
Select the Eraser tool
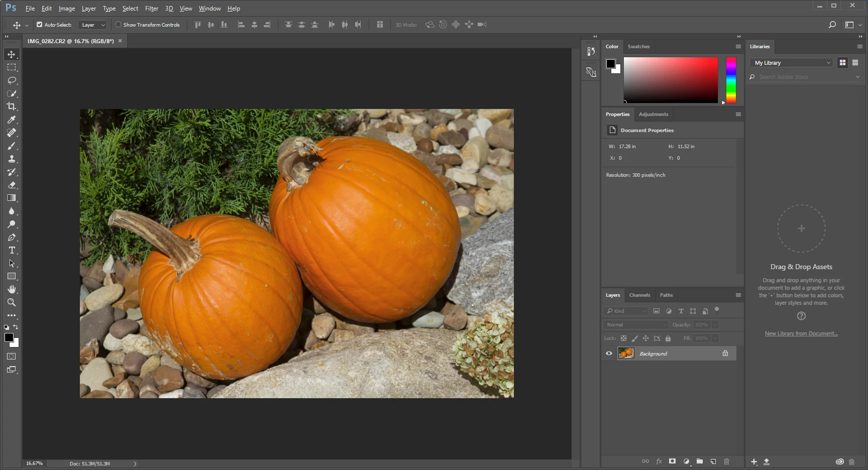[12, 185]
